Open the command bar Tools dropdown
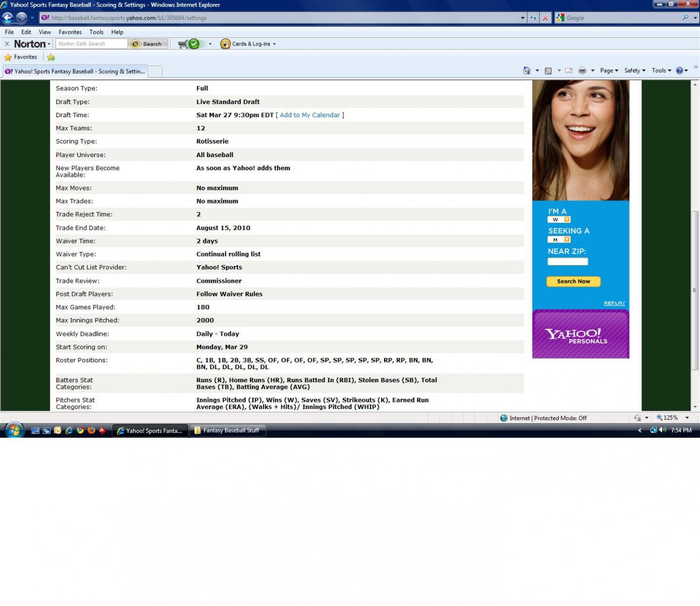This screenshot has width=700, height=606. point(661,71)
